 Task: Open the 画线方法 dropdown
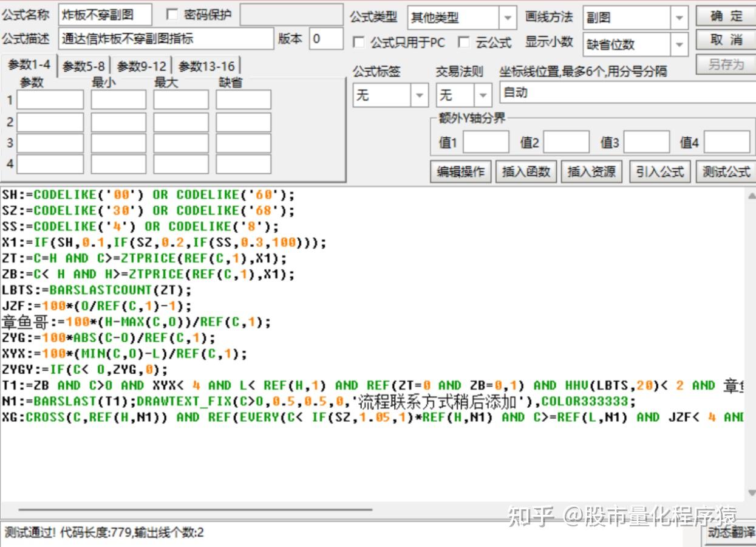pyautogui.click(x=680, y=18)
